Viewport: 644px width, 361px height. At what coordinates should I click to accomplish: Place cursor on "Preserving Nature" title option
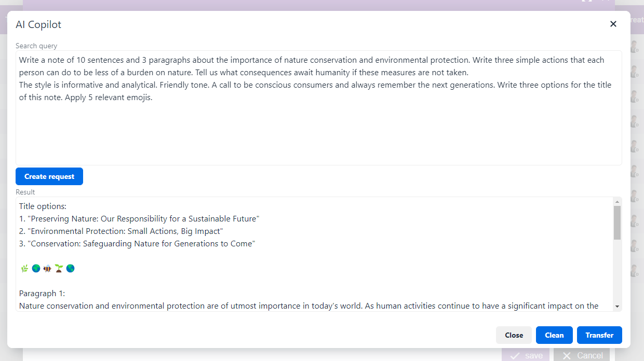pos(139,219)
